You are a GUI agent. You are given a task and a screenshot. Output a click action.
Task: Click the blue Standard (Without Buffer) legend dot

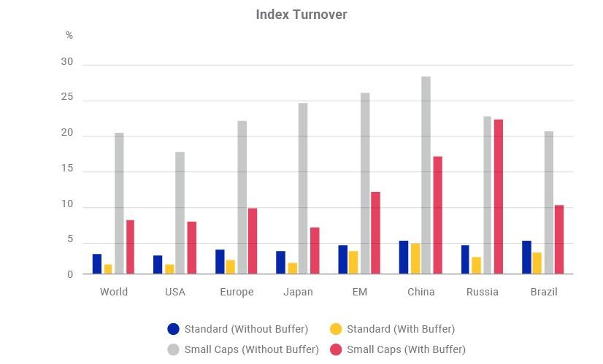174,329
